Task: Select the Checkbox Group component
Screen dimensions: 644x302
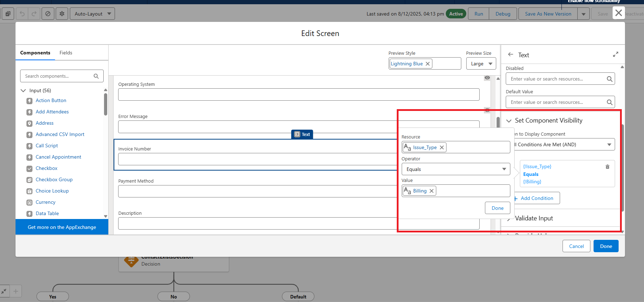Action: [54, 180]
